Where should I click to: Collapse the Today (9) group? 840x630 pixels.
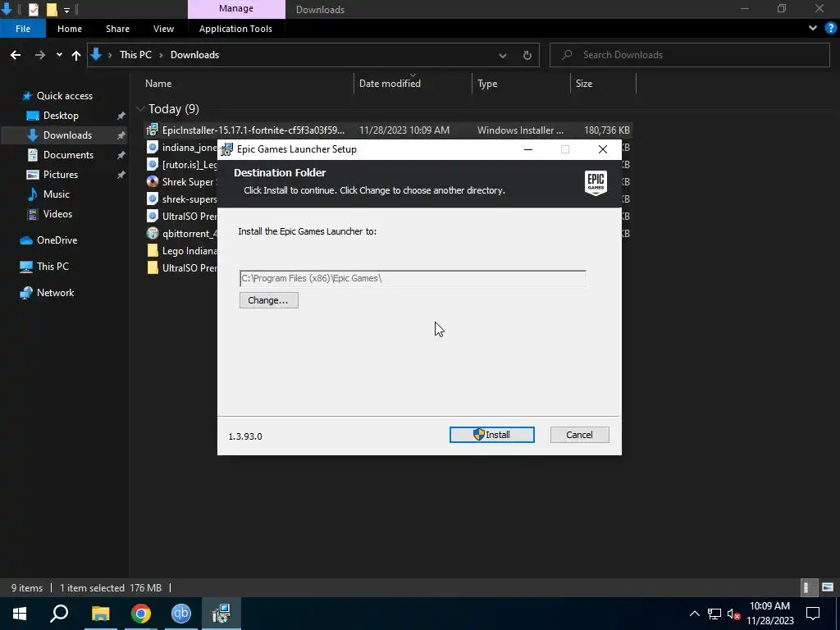(x=140, y=109)
